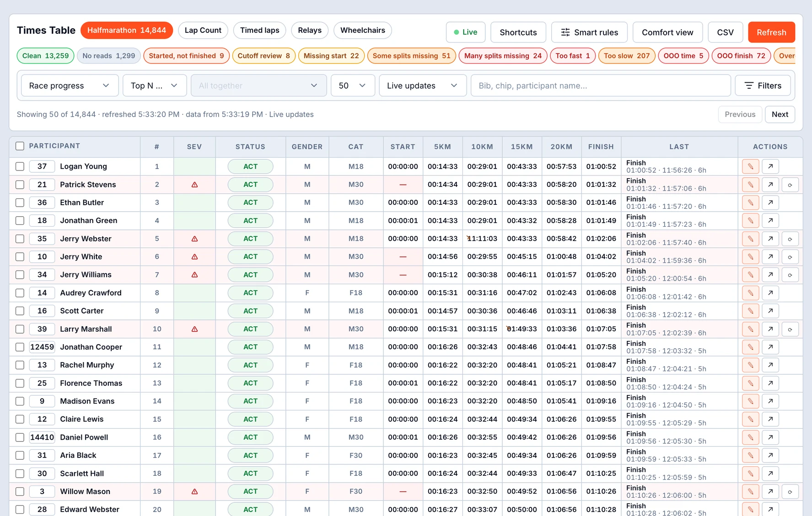Image resolution: width=812 pixels, height=516 pixels.
Task: Open Scott Carter's row arrow icon
Action: pos(770,311)
